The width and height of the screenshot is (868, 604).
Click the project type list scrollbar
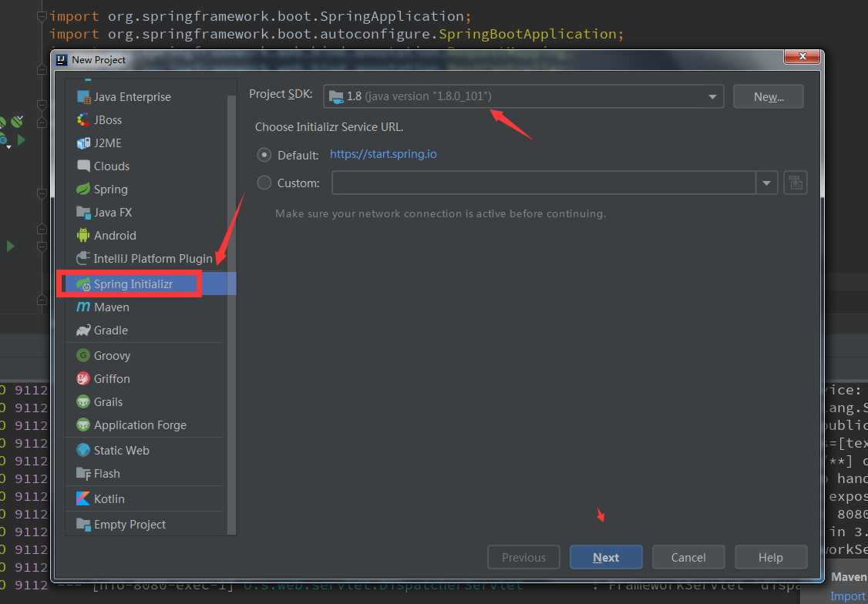(231, 315)
